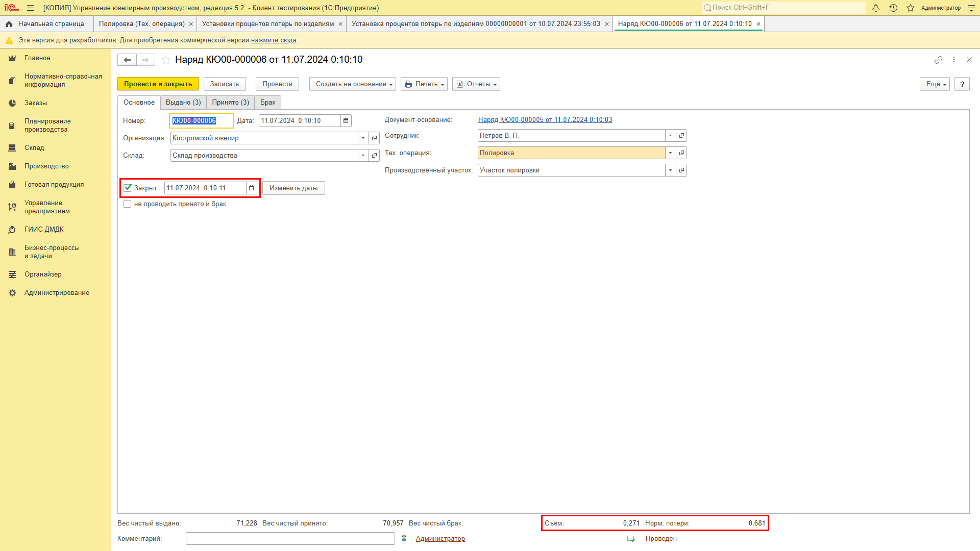The width and height of the screenshot is (980, 551).
Task: Click Записать button
Action: pyautogui.click(x=225, y=84)
